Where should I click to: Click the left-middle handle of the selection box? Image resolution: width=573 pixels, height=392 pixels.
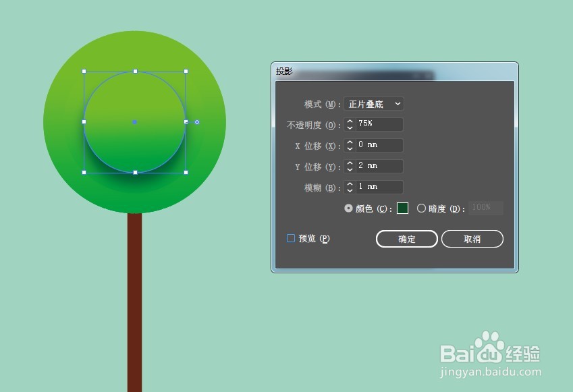tap(84, 122)
